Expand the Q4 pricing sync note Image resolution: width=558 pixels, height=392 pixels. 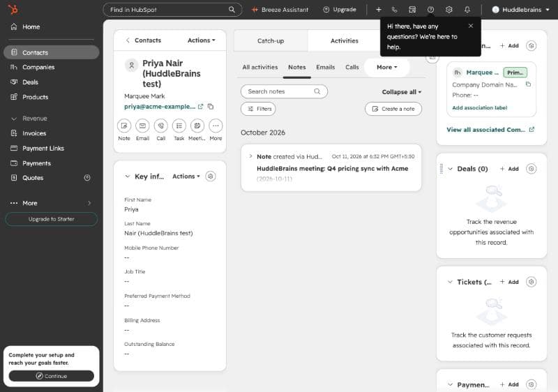coord(250,156)
